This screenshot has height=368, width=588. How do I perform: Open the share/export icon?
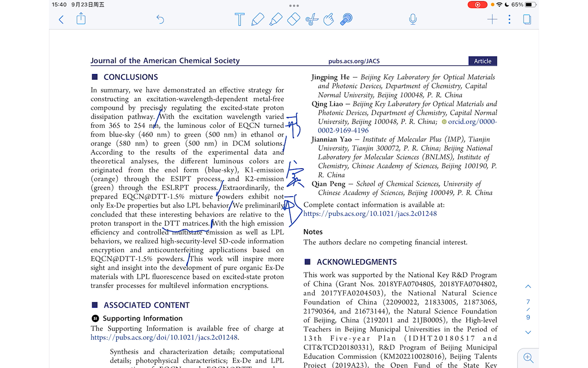tap(81, 18)
